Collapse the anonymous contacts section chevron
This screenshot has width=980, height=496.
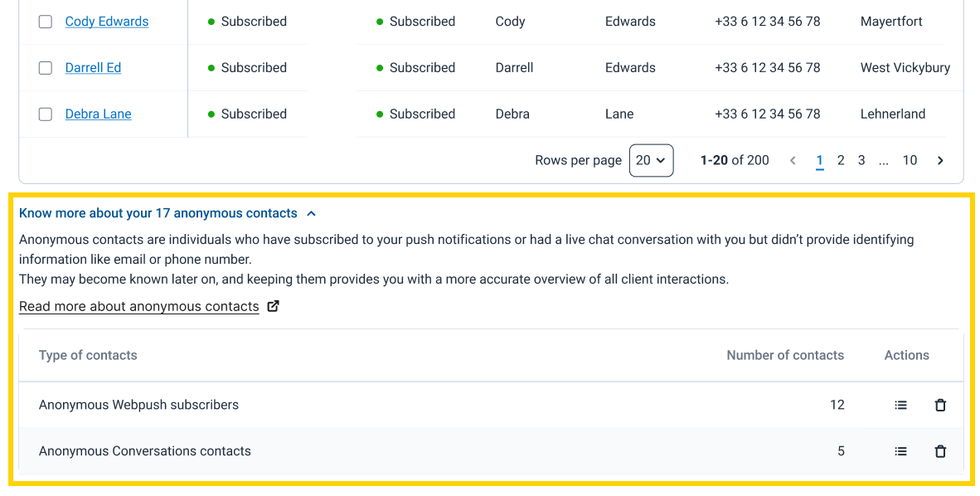click(x=311, y=214)
